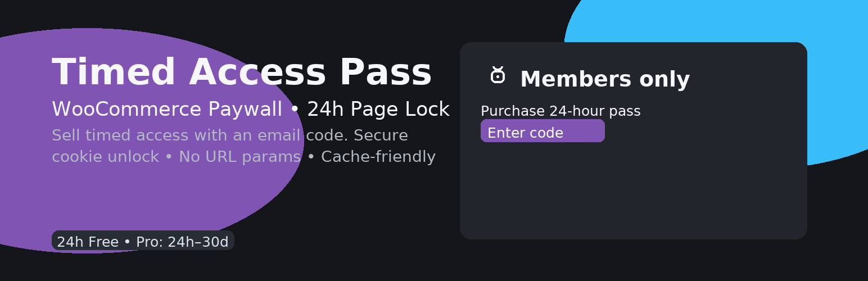Viewport: 868px width, 281px height.
Task: Click the 24h Page Lock text
Action: tap(378, 109)
